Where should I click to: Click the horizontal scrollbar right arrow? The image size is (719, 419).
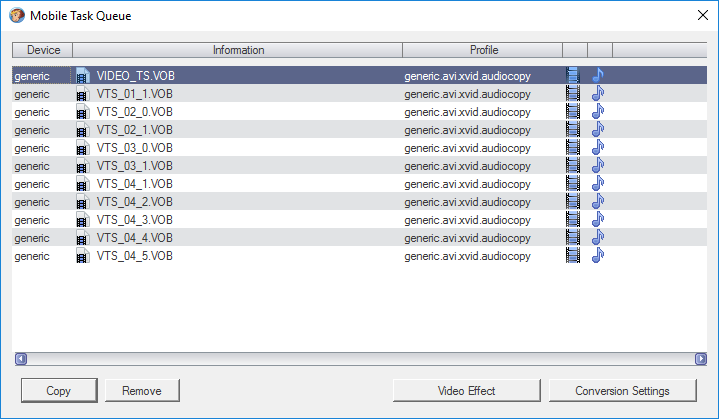(700, 358)
